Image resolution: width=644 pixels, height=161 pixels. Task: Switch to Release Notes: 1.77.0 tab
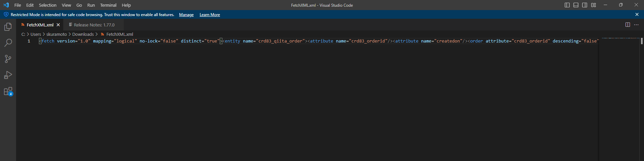pyautogui.click(x=94, y=25)
